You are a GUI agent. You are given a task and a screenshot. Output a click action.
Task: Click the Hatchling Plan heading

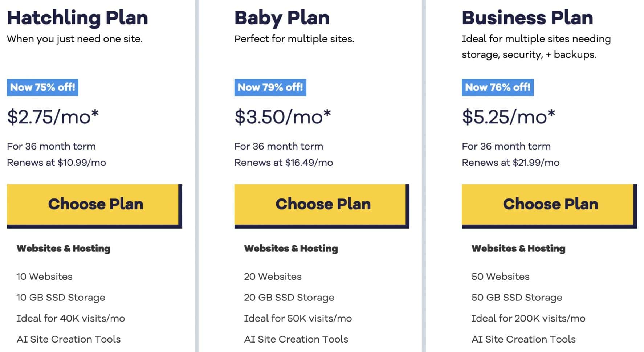[77, 18]
